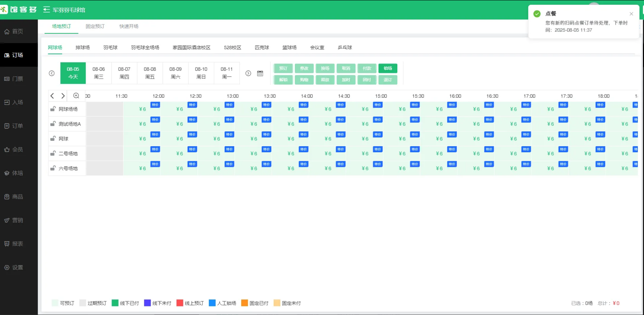Select 匹克球 venue tab
Image resolution: width=644 pixels, height=315 pixels.
(262, 47)
